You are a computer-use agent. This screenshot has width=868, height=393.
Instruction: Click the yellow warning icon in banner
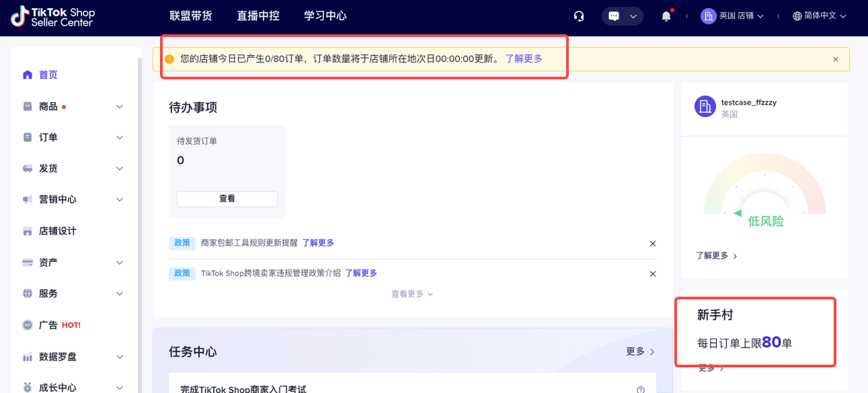point(170,59)
